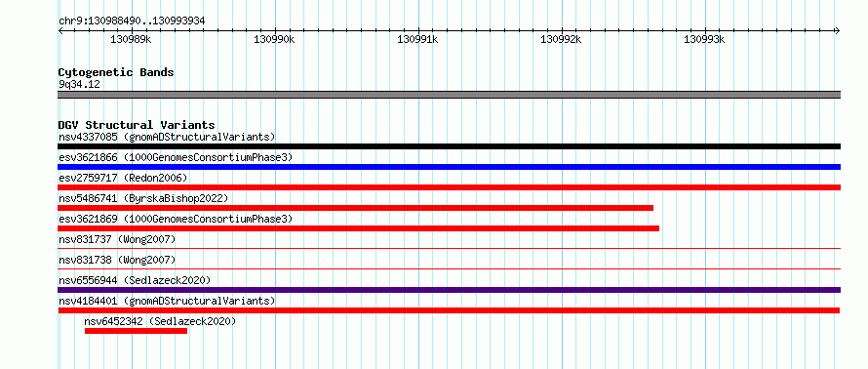The image size is (868, 369).
Task: Click the nsv6556944 (Sedlazeck2020) label
Action: (x=135, y=280)
